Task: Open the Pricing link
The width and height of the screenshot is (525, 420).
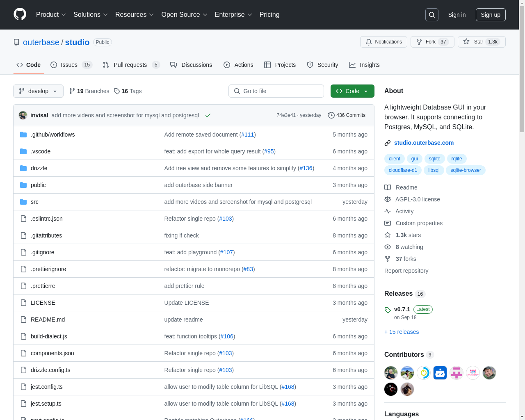Action: 269,15
